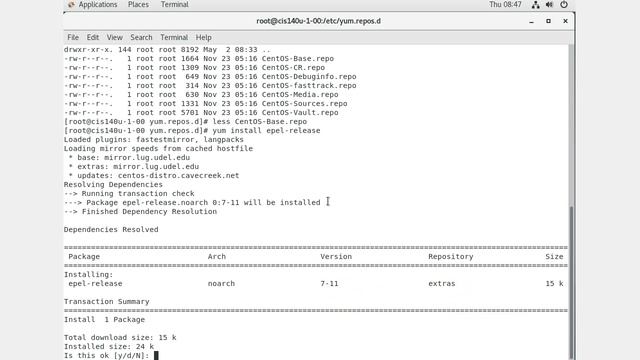Open the Terminal app menu in top panel

point(174,4)
